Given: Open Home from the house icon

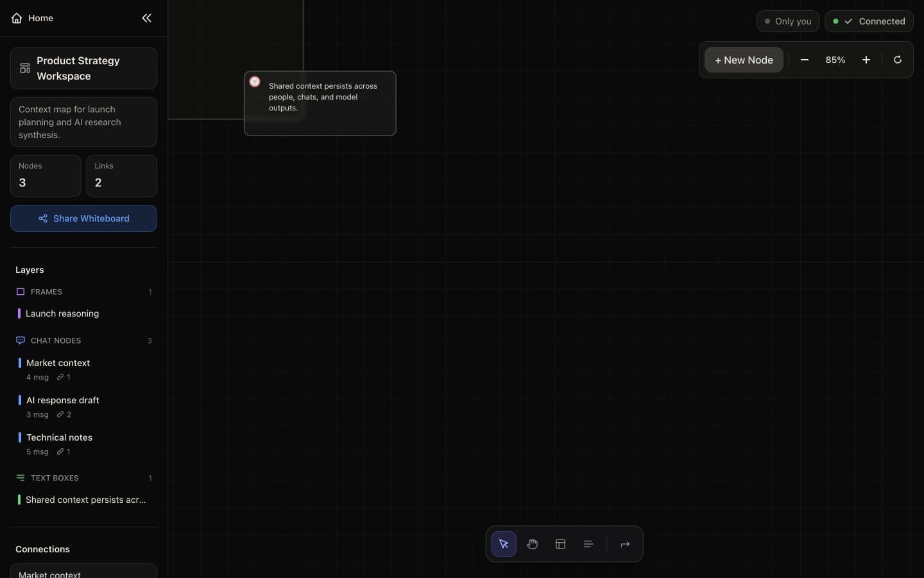Looking at the screenshot, I should pyautogui.click(x=17, y=18).
